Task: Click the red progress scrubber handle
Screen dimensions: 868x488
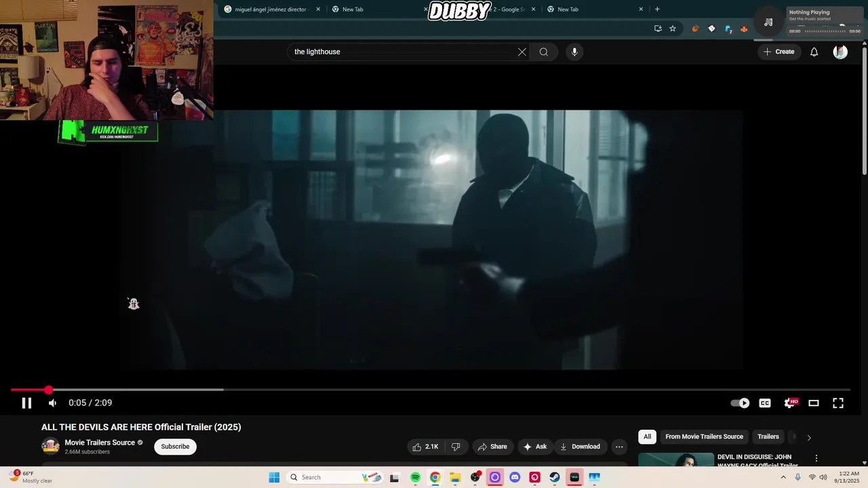Action: coord(48,390)
